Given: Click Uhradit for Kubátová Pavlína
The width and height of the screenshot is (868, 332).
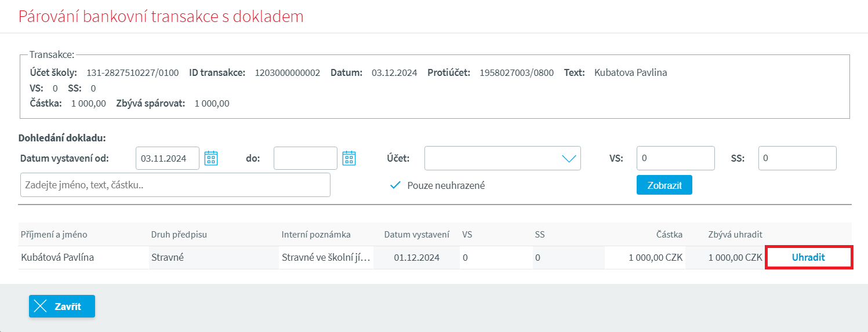Looking at the screenshot, I should click(x=808, y=258).
